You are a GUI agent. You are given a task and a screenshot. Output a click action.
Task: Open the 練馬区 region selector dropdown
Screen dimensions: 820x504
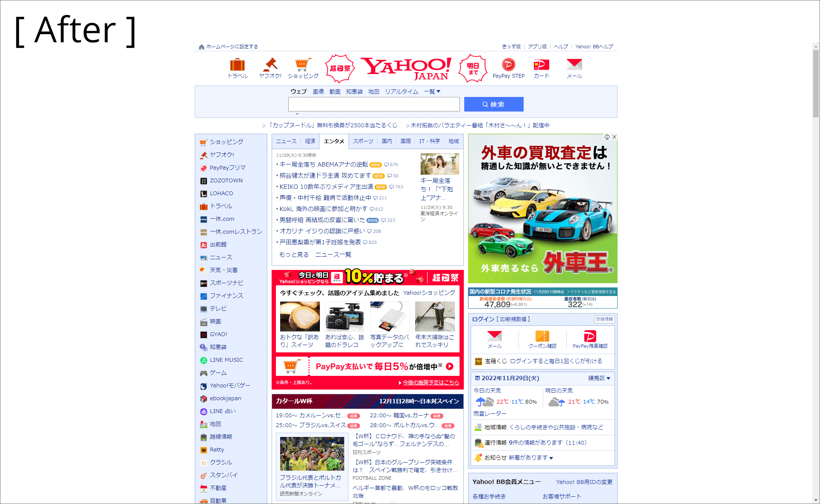[x=597, y=378]
